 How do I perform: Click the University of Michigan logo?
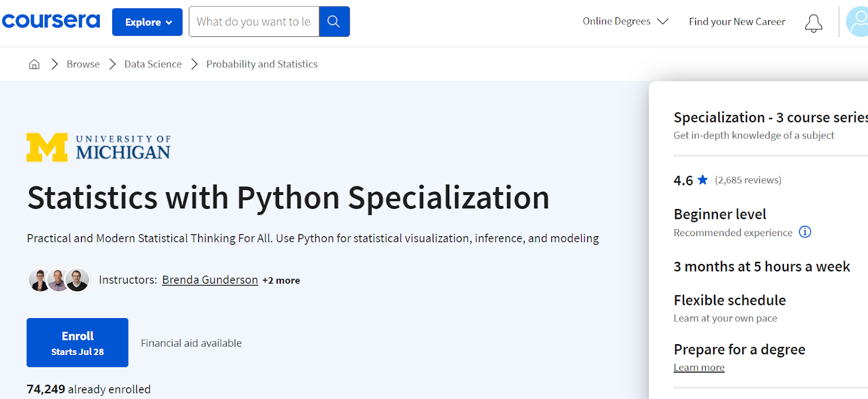(99, 147)
